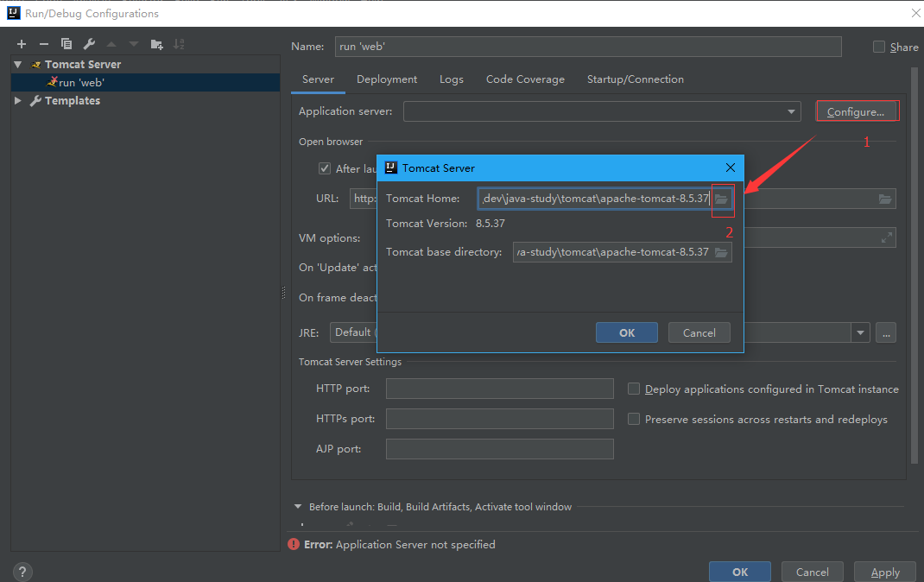
Task: Switch to the Deployment tab
Action: pyautogui.click(x=387, y=79)
